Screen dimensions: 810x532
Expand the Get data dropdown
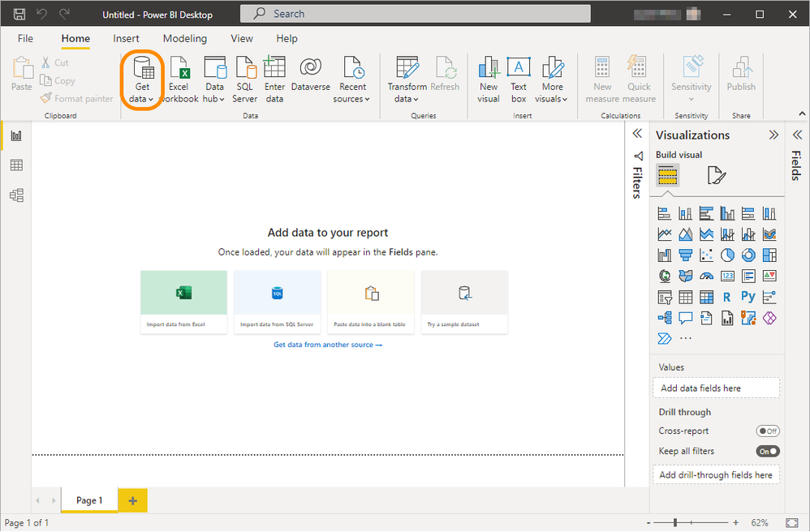tap(142, 99)
